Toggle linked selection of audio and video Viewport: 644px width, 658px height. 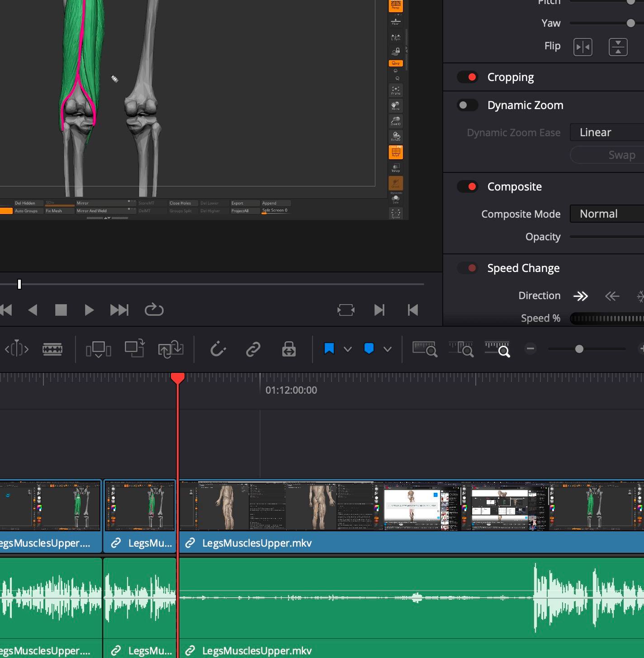(x=253, y=349)
